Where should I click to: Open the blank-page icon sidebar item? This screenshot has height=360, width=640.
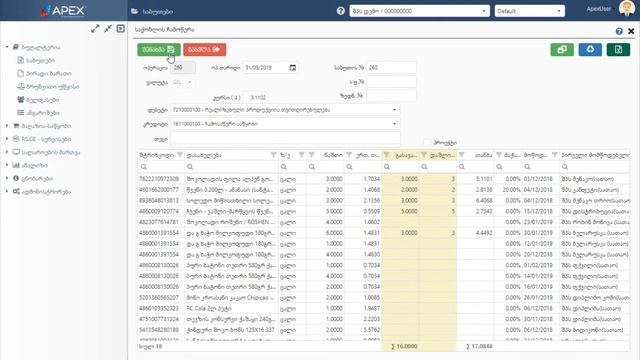tap(44, 73)
